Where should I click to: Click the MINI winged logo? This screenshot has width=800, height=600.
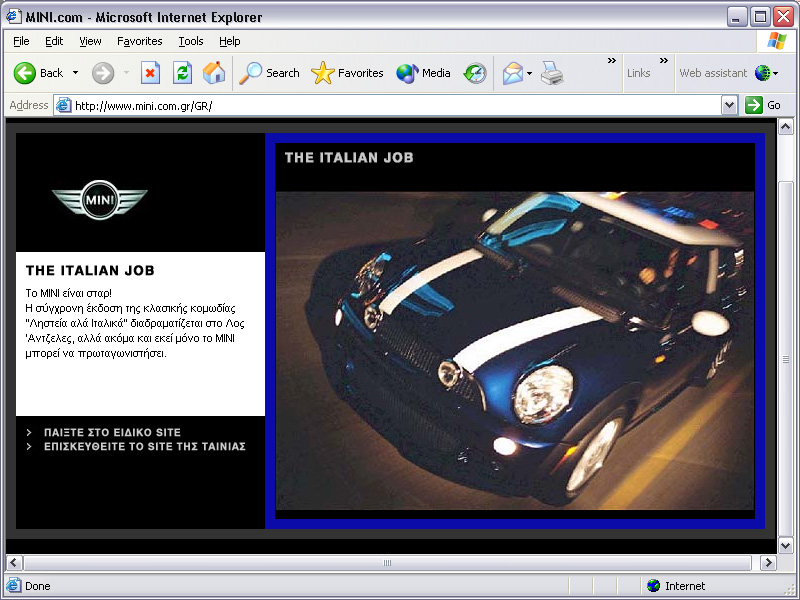(99, 200)
